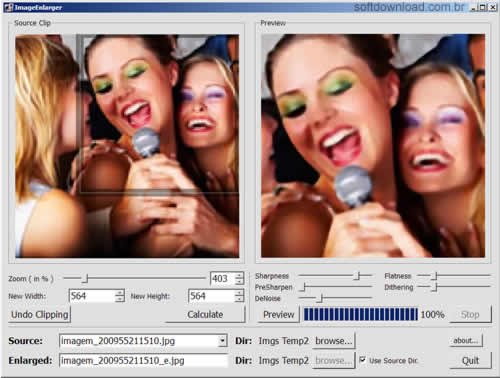Open the Source file dropdown arrow
This screenshot has height=378, width=500.
click(222, 341)
